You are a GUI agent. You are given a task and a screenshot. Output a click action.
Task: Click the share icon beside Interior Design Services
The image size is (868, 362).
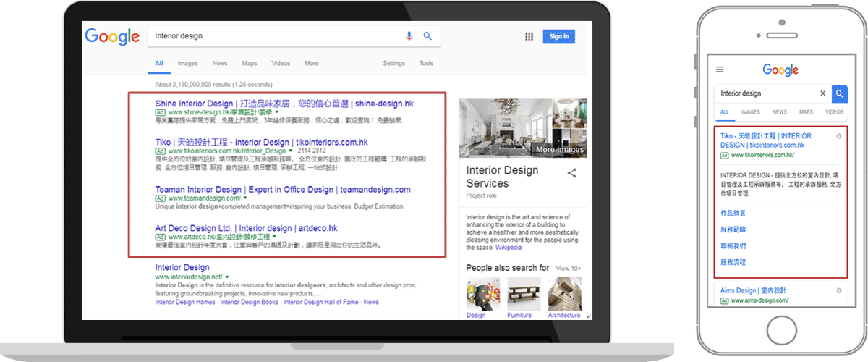click(x=571, y=173)
